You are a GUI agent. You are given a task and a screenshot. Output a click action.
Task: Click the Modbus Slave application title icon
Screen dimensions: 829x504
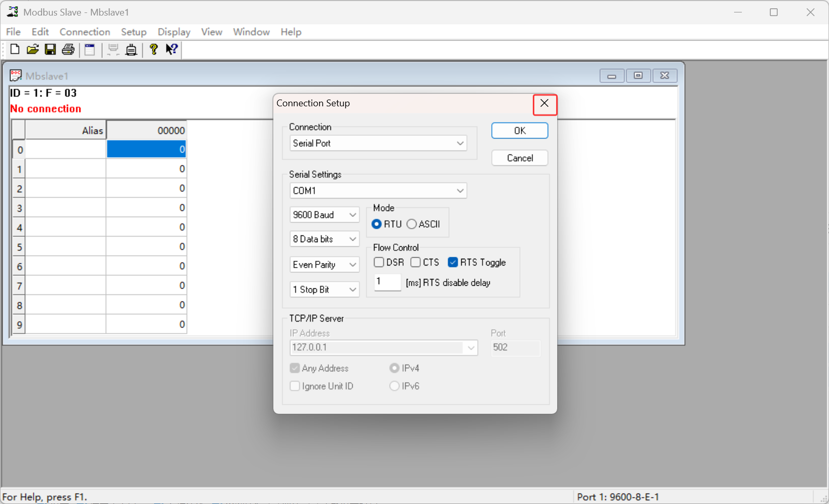coord(12,11)
